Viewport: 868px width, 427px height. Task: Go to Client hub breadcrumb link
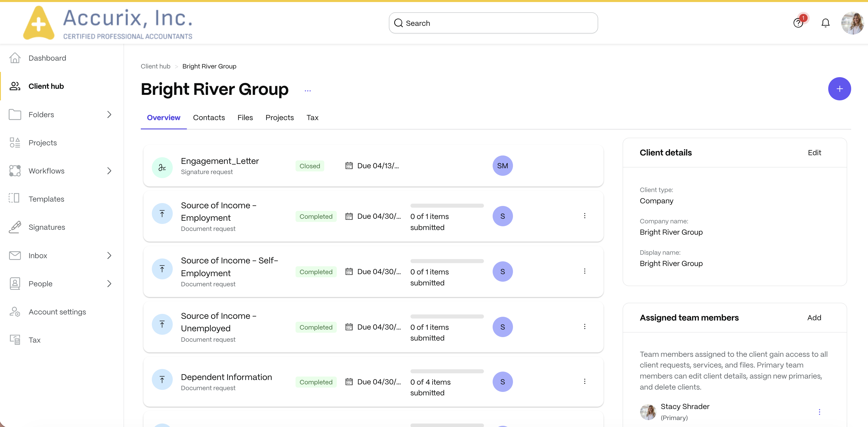click(x=155, y=66)
